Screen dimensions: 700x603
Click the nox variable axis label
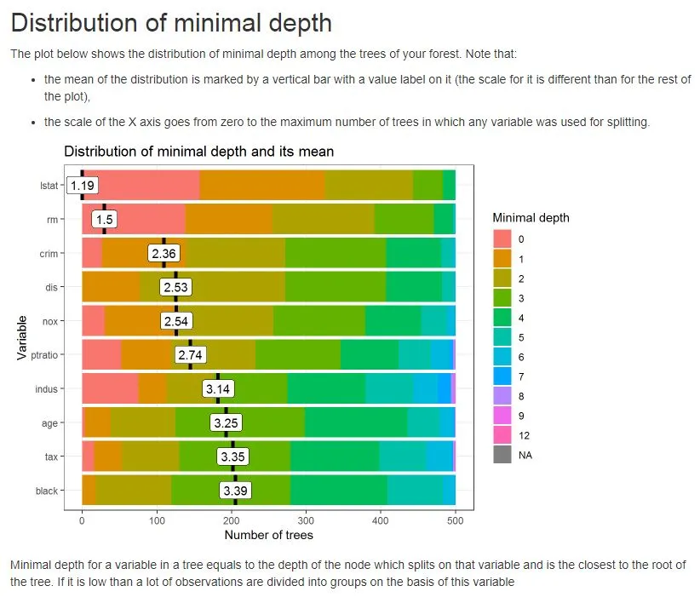coord(50,321)
